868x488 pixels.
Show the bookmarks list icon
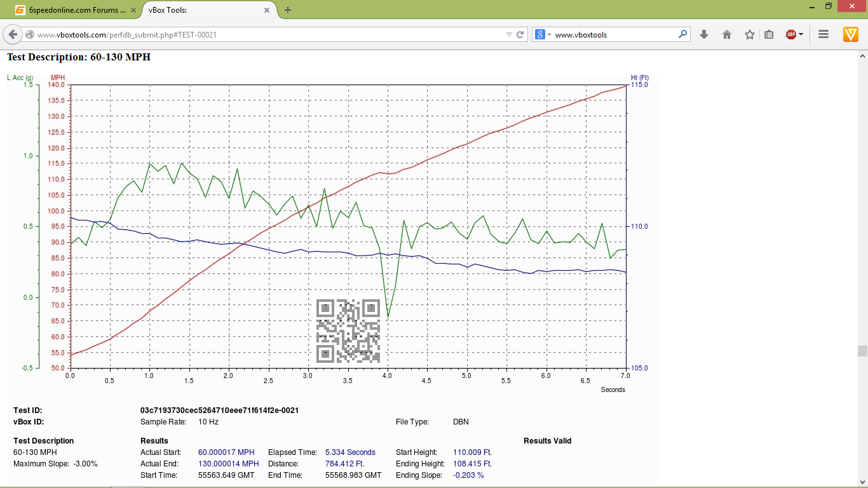tap(769, 34)
